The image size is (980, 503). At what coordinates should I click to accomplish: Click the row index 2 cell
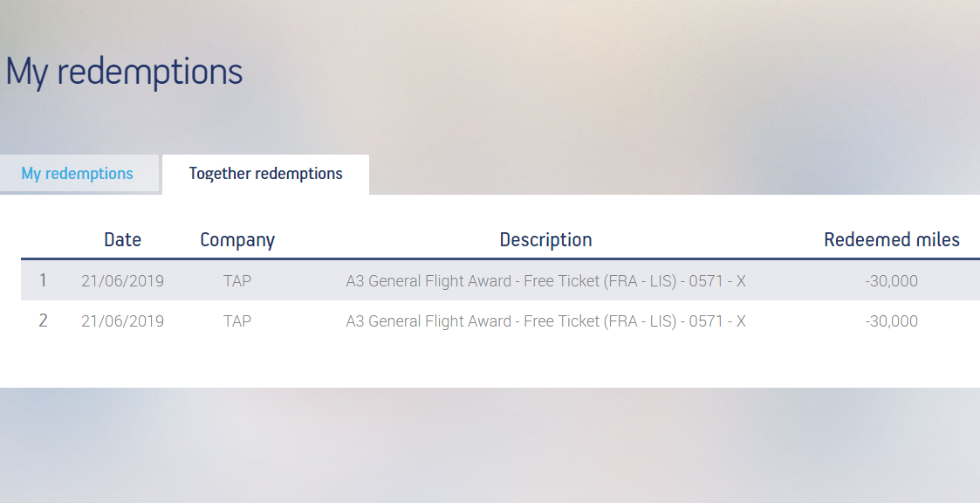pyautogui.click(x=43, y=320)
